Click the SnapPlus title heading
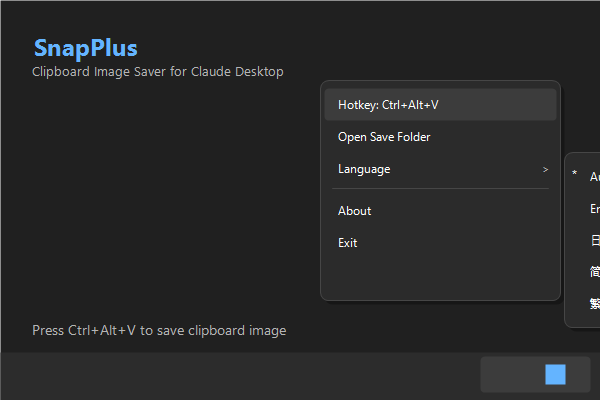 (x=85, y=48)
